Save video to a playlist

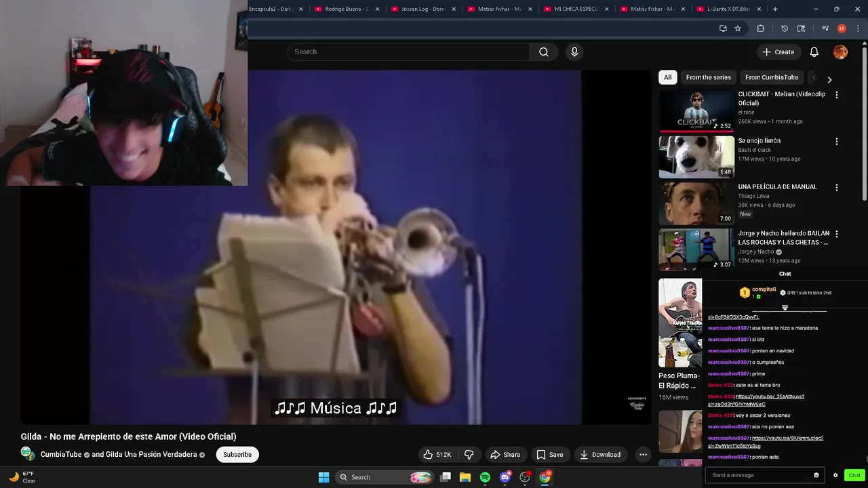[x=550, y=455]
